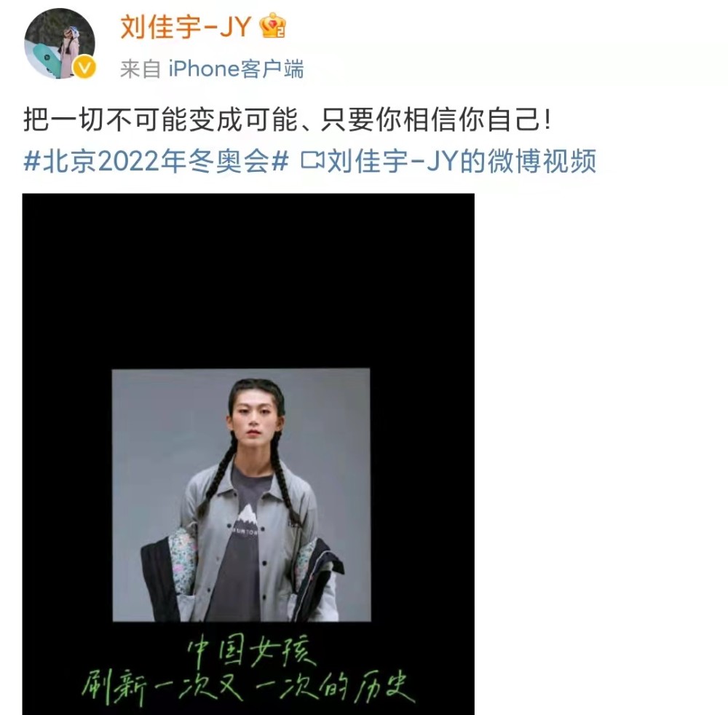Click the green 刷新一次又一次的历史 caption

pos(248,687)
